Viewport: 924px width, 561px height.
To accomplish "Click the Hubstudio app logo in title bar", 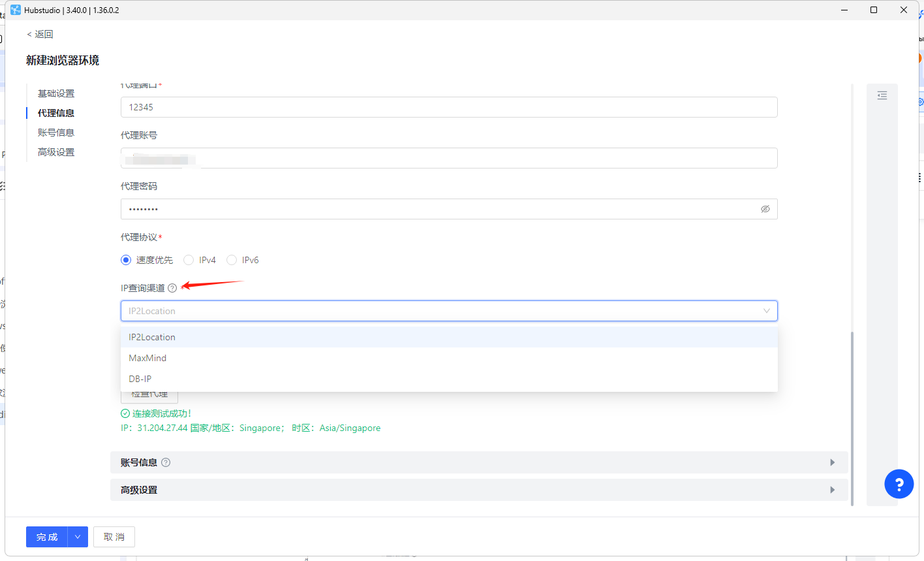I will tap(16, 10).
